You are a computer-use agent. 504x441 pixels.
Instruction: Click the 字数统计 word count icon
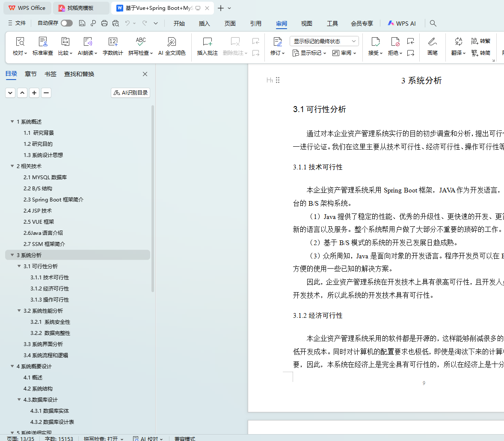(113, 42)
